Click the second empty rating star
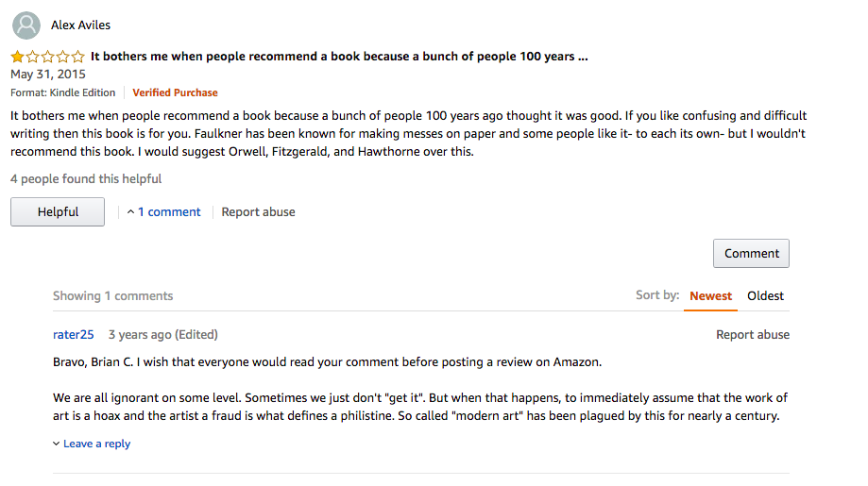This screenshot has height=486, width=868. [33, 57]
